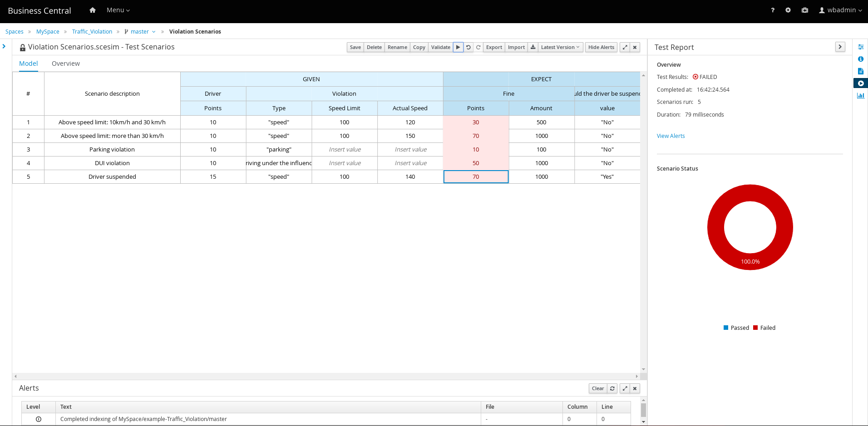Click the Delete button

pos(374,47)
